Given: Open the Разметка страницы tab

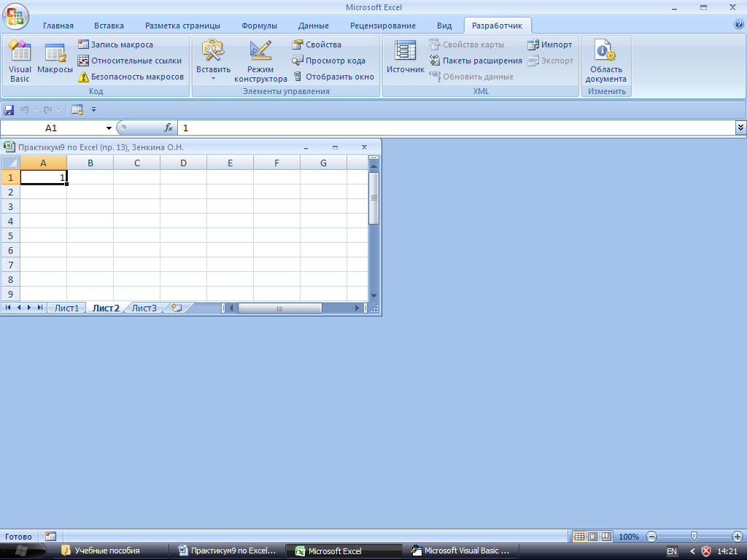Looking at the screenshot, I should tap(182, 26).
